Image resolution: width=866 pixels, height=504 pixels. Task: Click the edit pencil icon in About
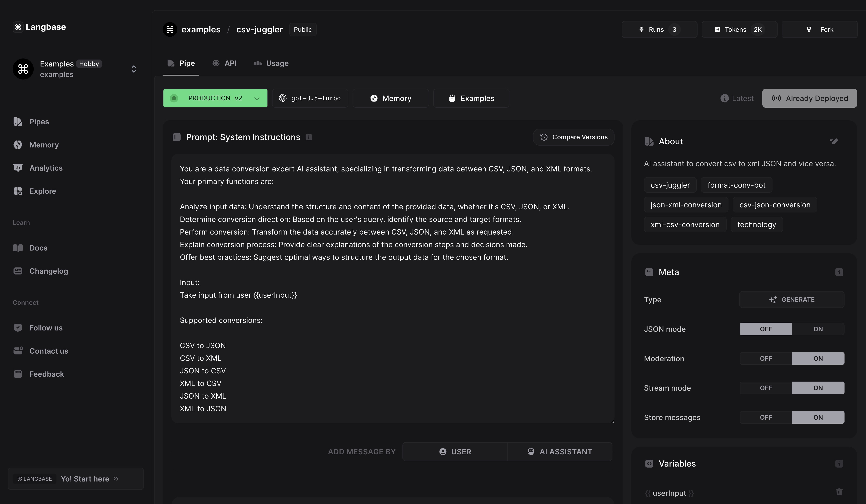point(834,141)
